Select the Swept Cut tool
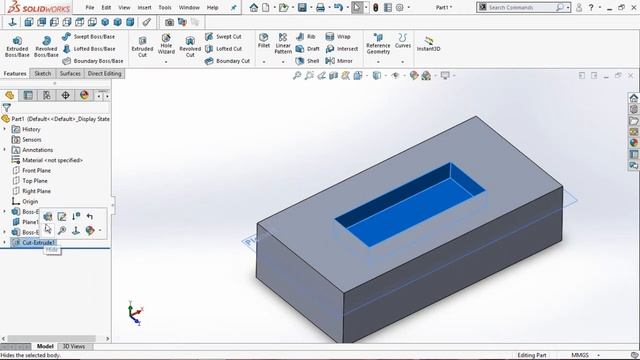 (223, 37)
